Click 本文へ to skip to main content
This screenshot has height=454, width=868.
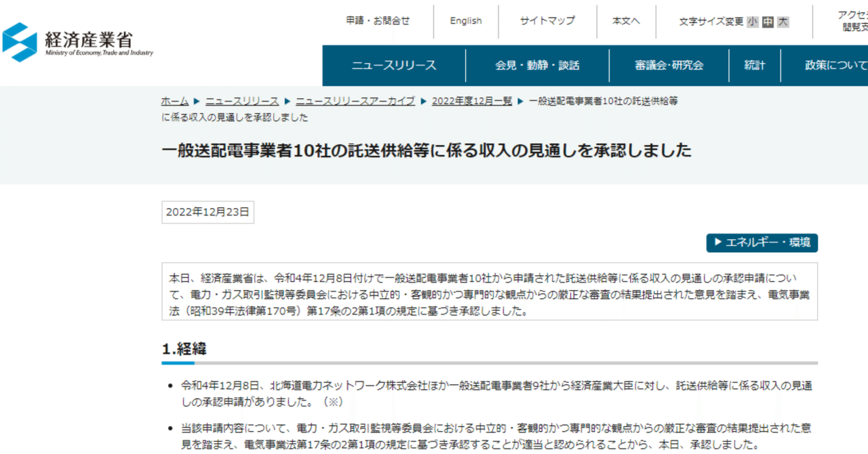tap(625, 21)
